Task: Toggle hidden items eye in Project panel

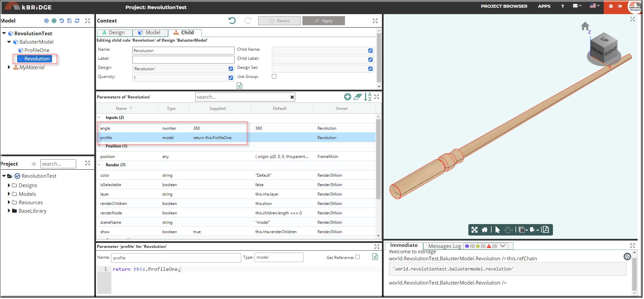Action: (x=34, y=164)
